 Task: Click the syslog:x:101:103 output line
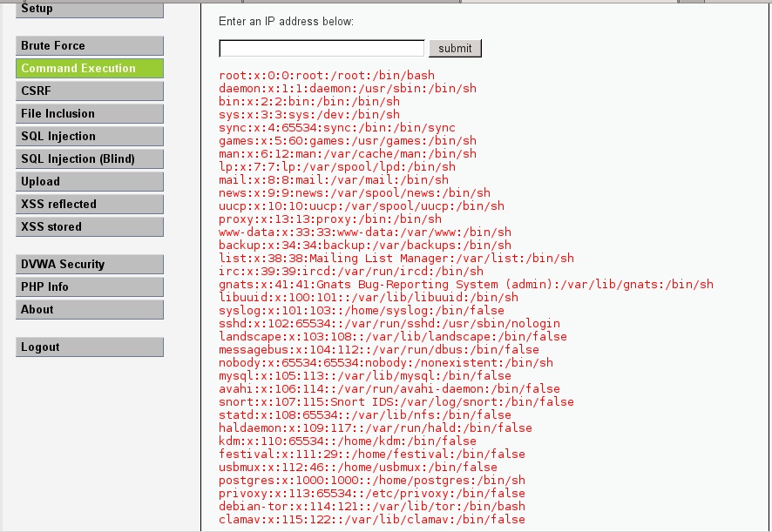point(362,310)
